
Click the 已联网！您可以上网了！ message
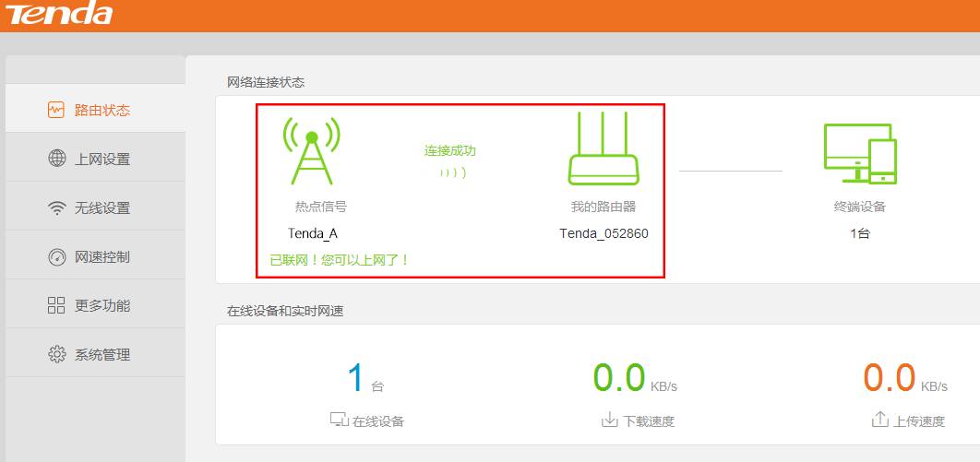tap(340, 260)
